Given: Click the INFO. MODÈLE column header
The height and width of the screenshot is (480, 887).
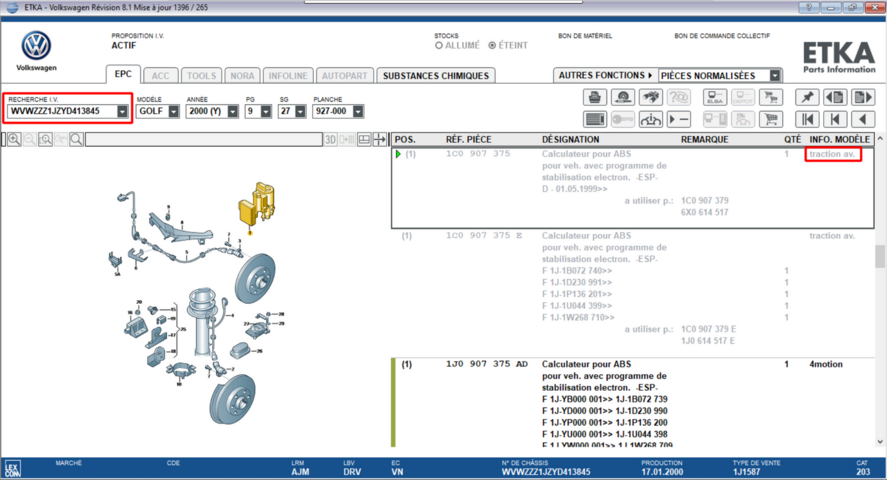Looking at the screenshot, I should (839, 139).
